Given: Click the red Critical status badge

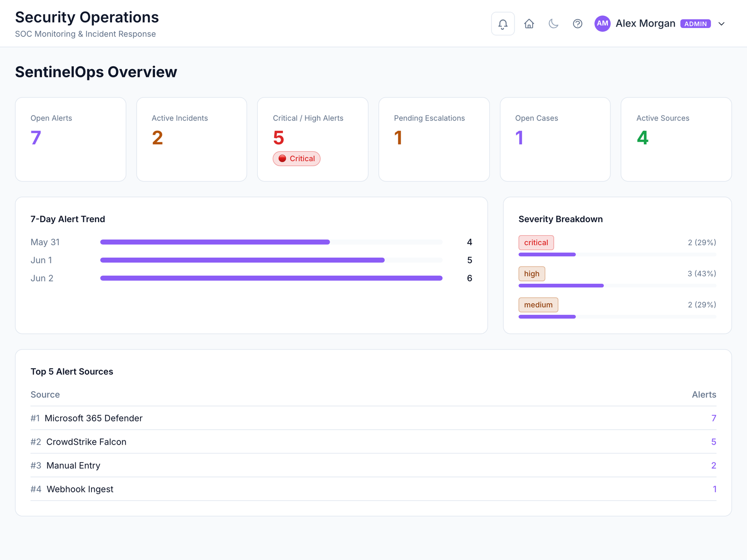Looking at the screenshot, I should click(296, 159).
